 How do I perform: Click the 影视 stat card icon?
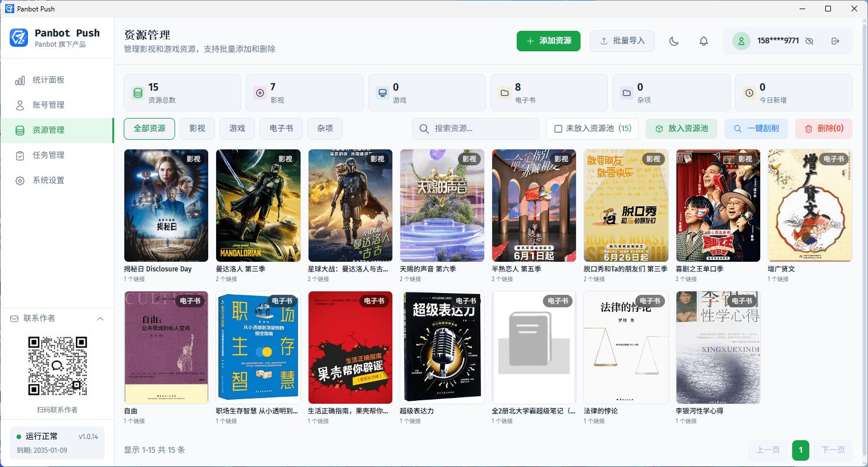260,93
